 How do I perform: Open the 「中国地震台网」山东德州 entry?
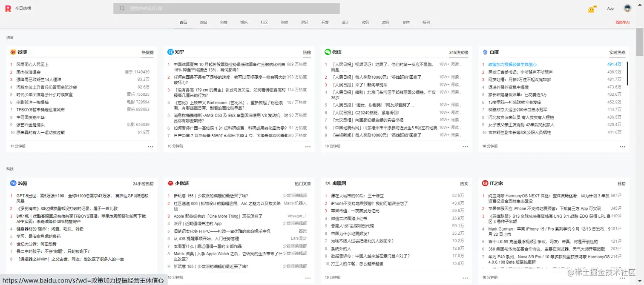[384, 127]
